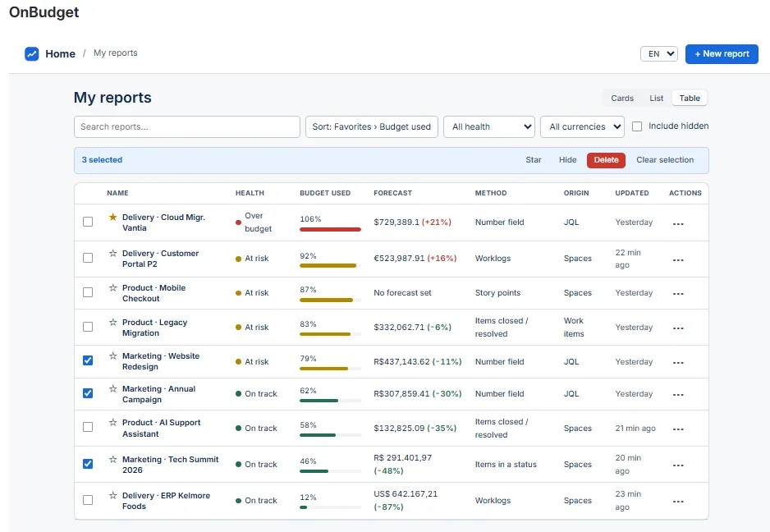Click the NAME column header
Screen dimensions: 770x532
(x=118, y=193)
